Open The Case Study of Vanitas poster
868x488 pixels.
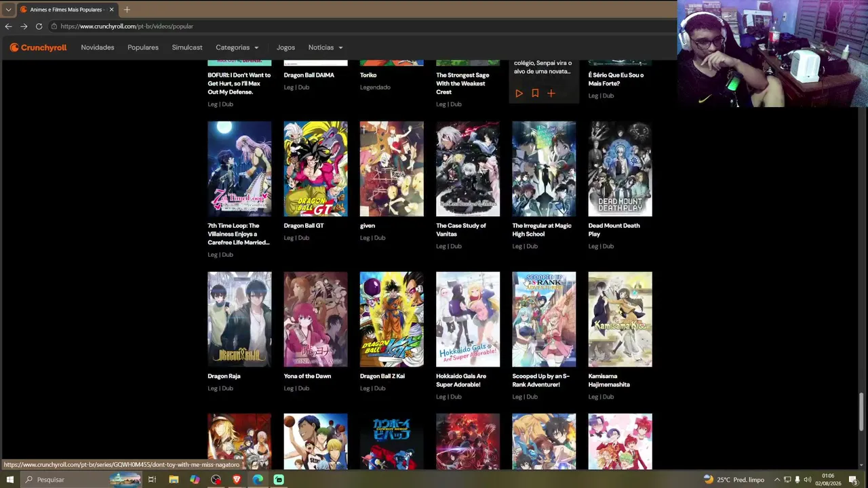tap(468, 169)
